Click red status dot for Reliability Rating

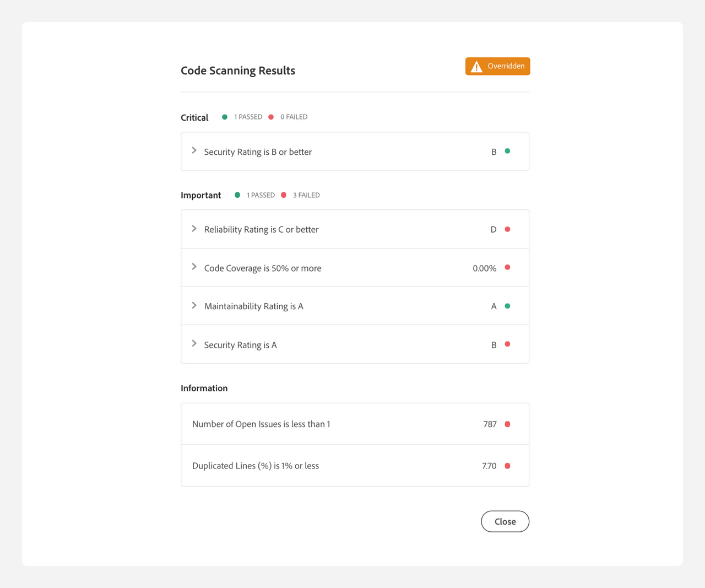pos(507,229)
